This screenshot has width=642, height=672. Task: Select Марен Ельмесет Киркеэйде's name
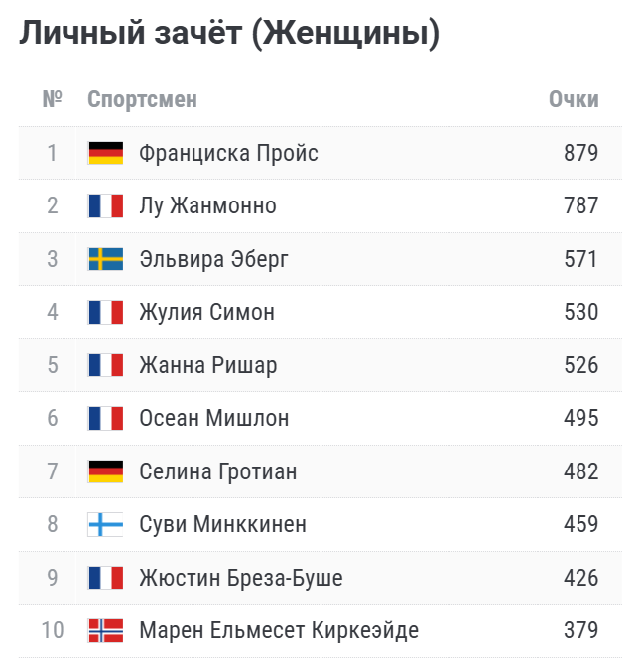[x=279, y=630]
